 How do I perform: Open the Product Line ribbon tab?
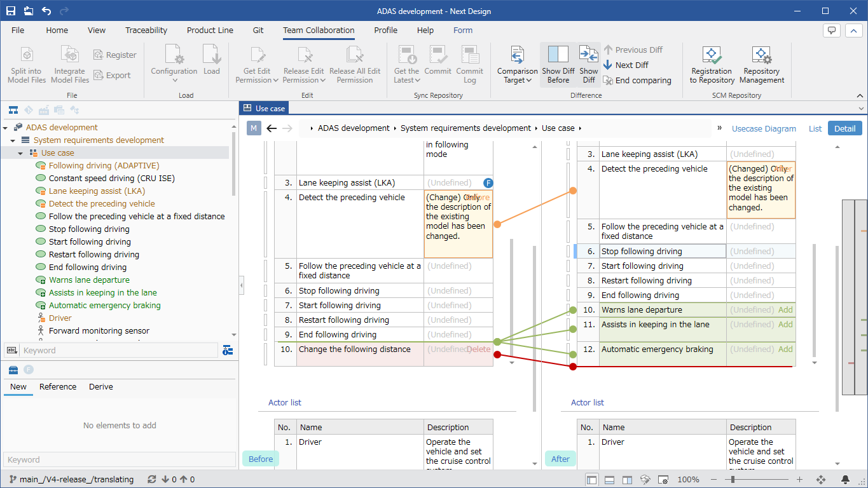[x=210, y=30]
